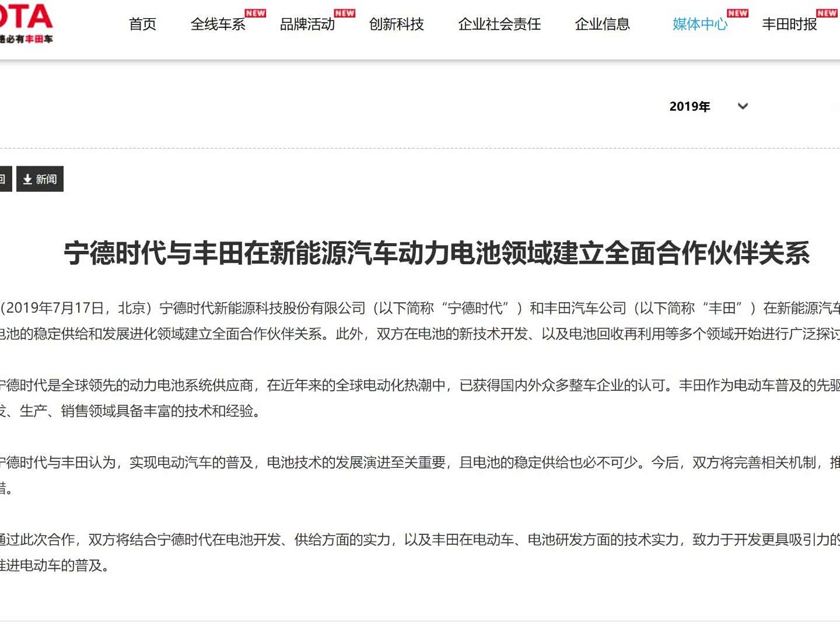The width and height of the screenshot is (840, 630).
Task: Go to 首页 in the navigation bar
Action: pyautogui.click(x=142, y=24)
